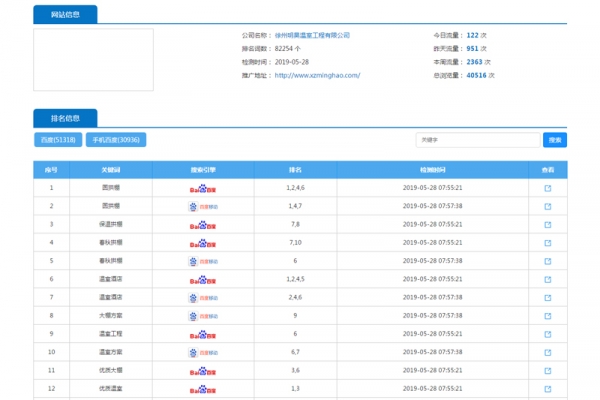Click ranking cell 3,6
This screenshot has height=400, width=600.
pos(295,371)
